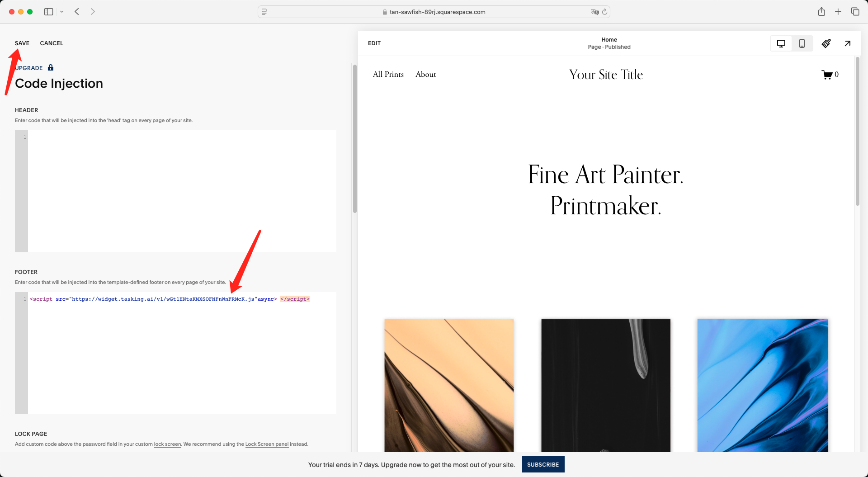Click the Home page title label
The height and width of the screenshot is (477, 868).
point(609,40)
